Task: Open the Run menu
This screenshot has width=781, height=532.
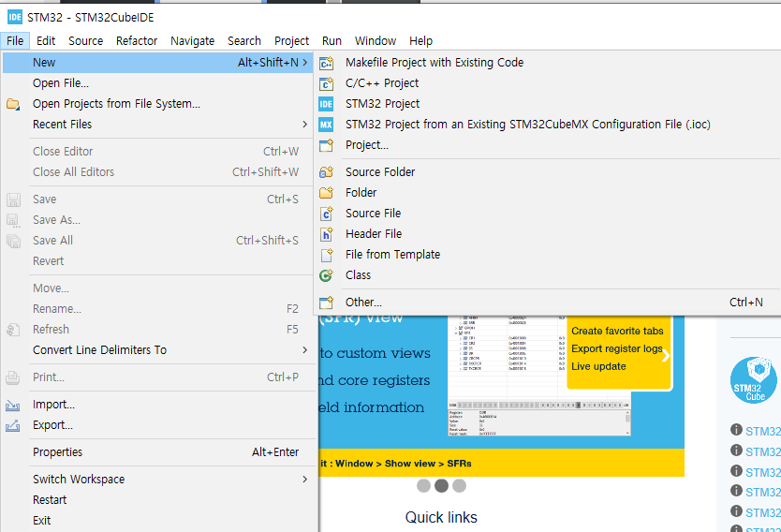Action: tap(332, 41)
